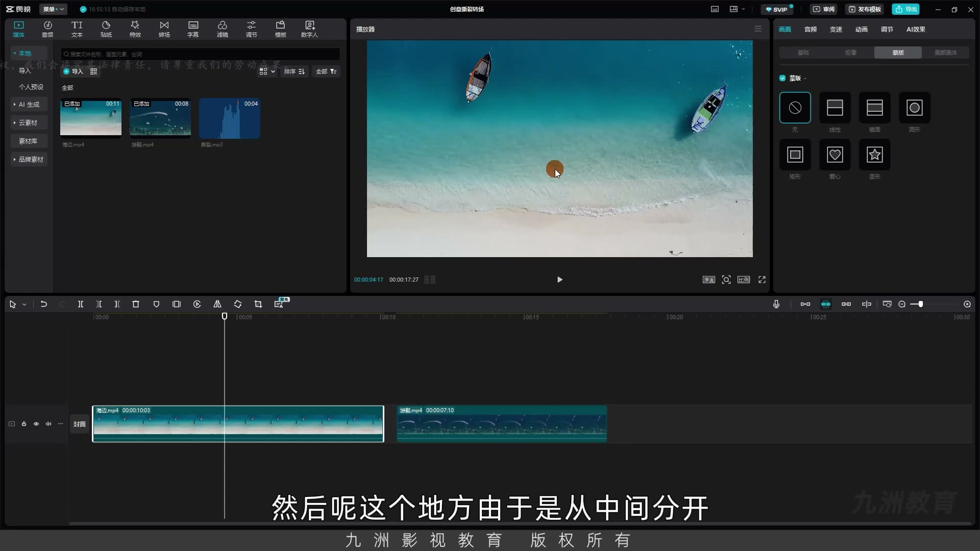This screenshot has height=551, width=980.
Task: Open the 滤镜 filters tab
Action: point(222,29)
